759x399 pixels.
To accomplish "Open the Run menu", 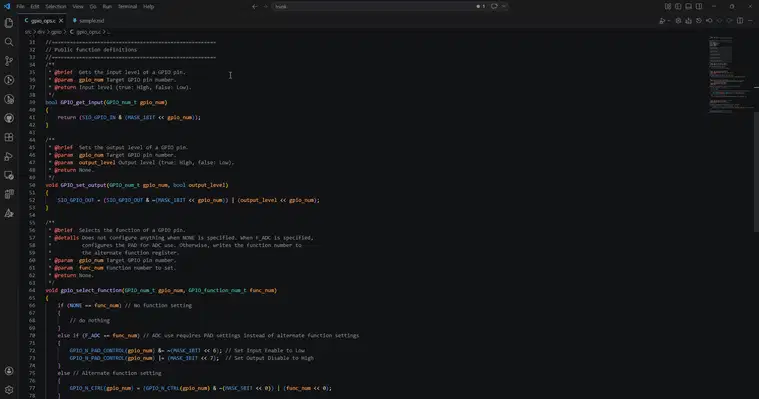I will pos(107,6).
